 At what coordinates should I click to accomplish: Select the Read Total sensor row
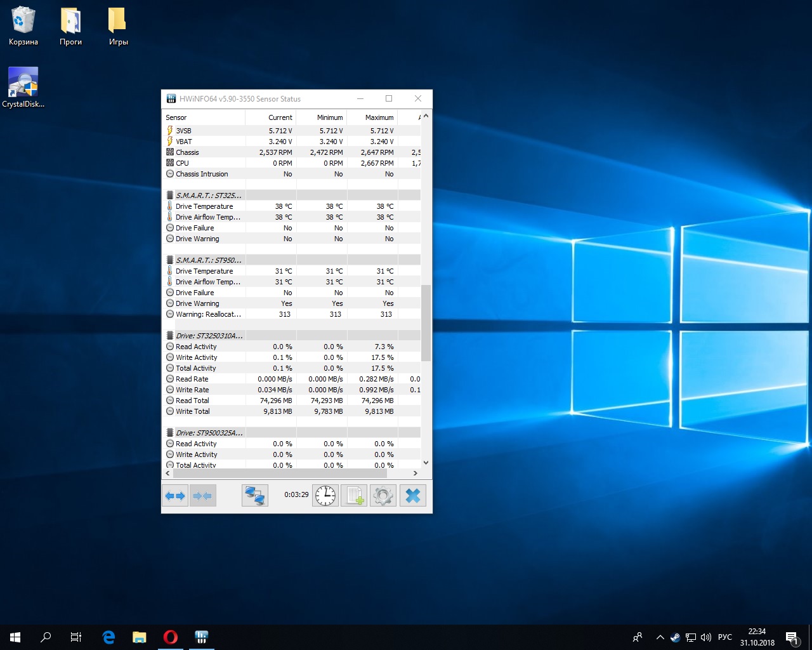[x=292, y=401]
